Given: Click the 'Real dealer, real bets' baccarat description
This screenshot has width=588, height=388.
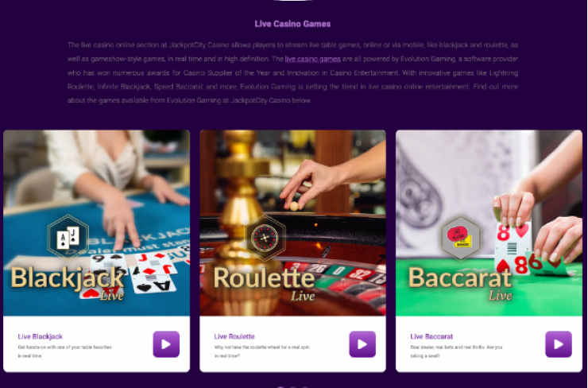Looking at the screenshot, I should (x=456, y=351).
